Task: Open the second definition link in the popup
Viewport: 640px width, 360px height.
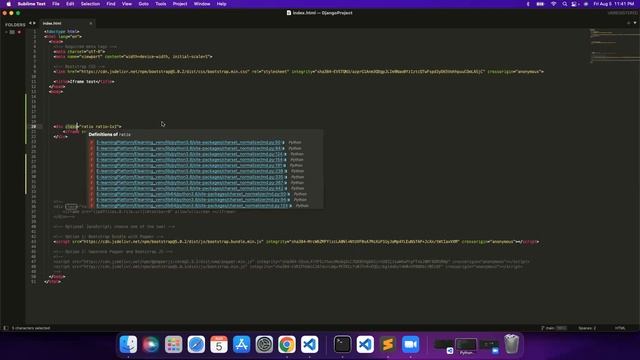Action: click(189, 148)
